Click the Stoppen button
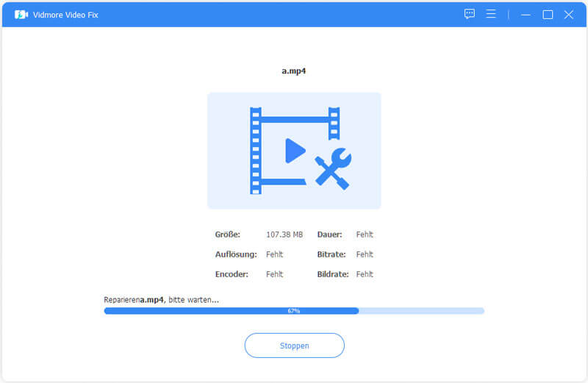The image size is (588, 383). (295, 346)
